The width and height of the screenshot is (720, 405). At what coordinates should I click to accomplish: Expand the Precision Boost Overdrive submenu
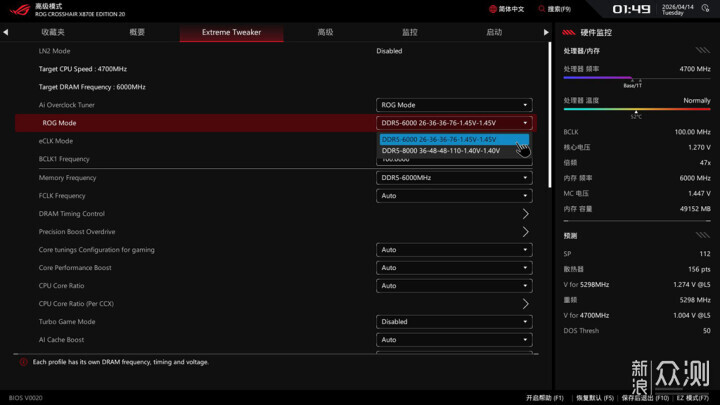[x=525, y=232]
